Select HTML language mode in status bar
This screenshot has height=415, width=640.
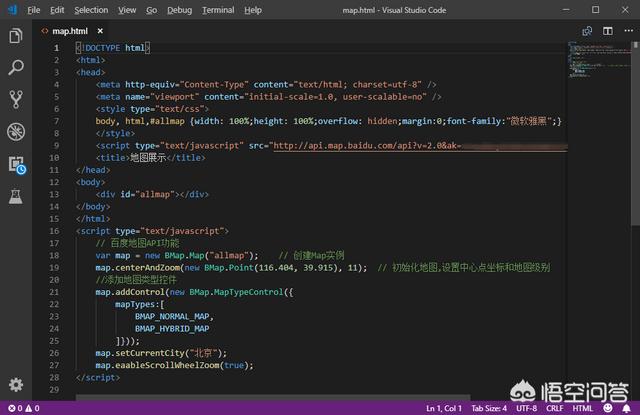584,408
